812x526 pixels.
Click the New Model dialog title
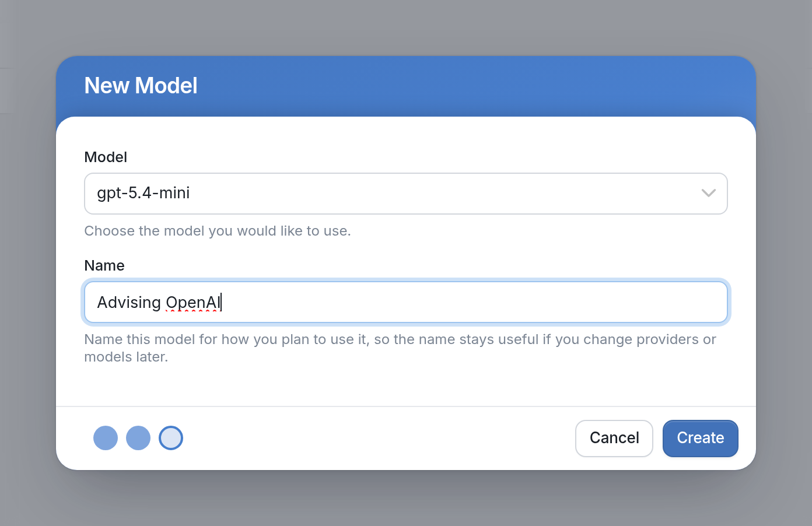coord(141,86)
